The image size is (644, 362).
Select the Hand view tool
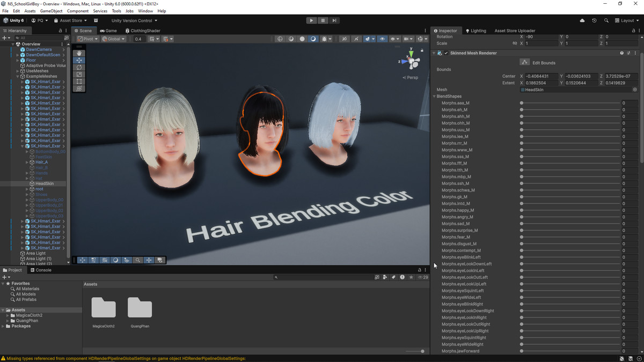[x=79, y=54]
